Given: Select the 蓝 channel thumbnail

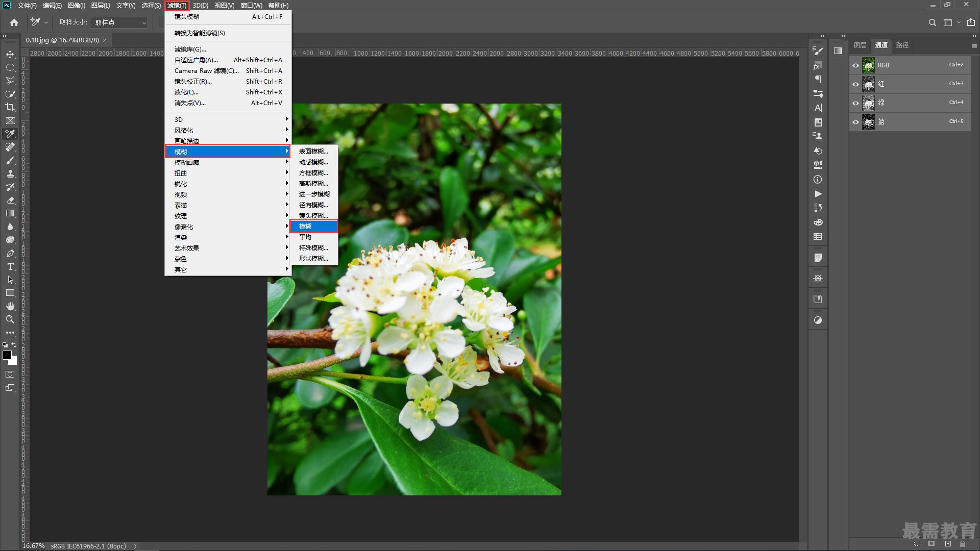Looking at the screenshot, I should [868, 122].
